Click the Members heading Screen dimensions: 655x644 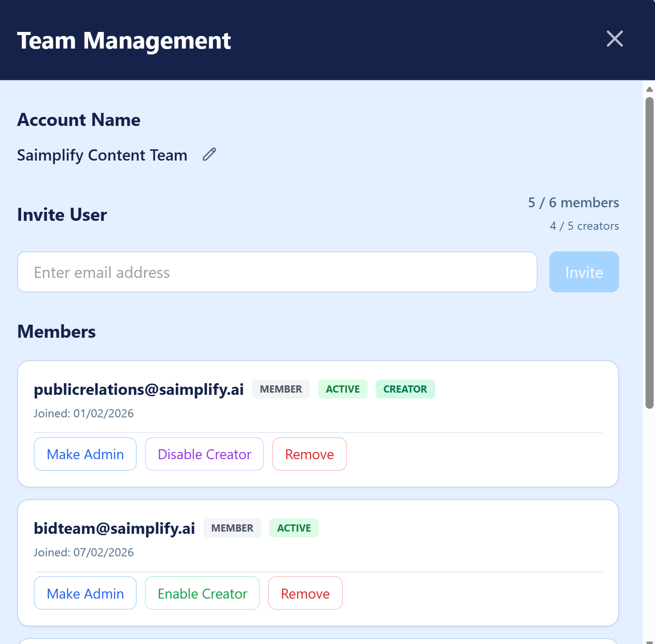pyautogui.click(x=56, y=331)
